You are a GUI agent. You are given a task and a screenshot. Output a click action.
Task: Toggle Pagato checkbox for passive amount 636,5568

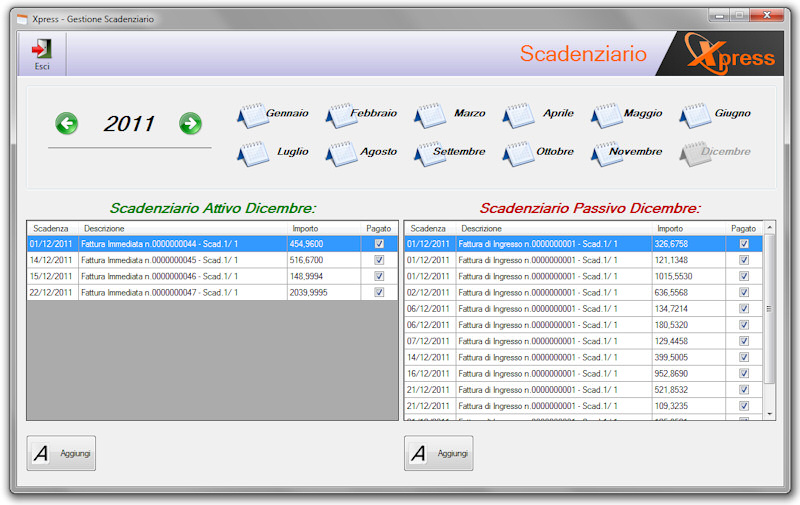pyautogui.click(x=743, y=293)
